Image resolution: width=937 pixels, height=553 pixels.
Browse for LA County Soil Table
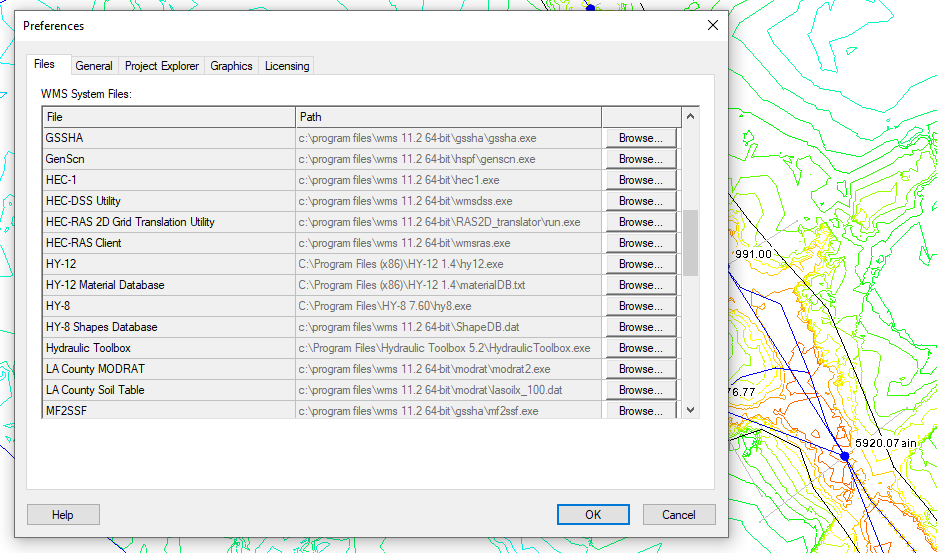coord(641,390)
